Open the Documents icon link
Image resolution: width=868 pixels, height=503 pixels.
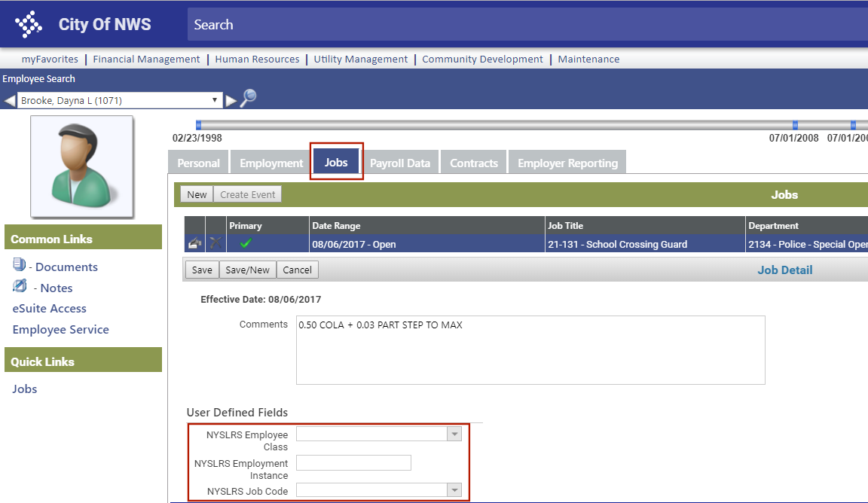[20, 265]
